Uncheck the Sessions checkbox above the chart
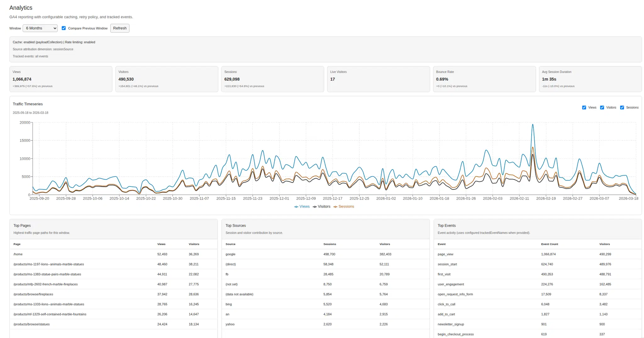 (x=622, y=107)
